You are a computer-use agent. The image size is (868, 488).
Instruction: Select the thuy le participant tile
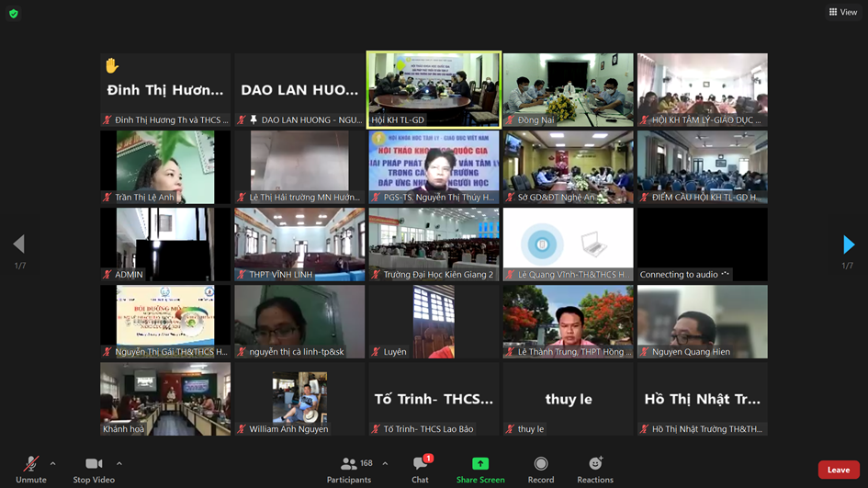[568, 399]
